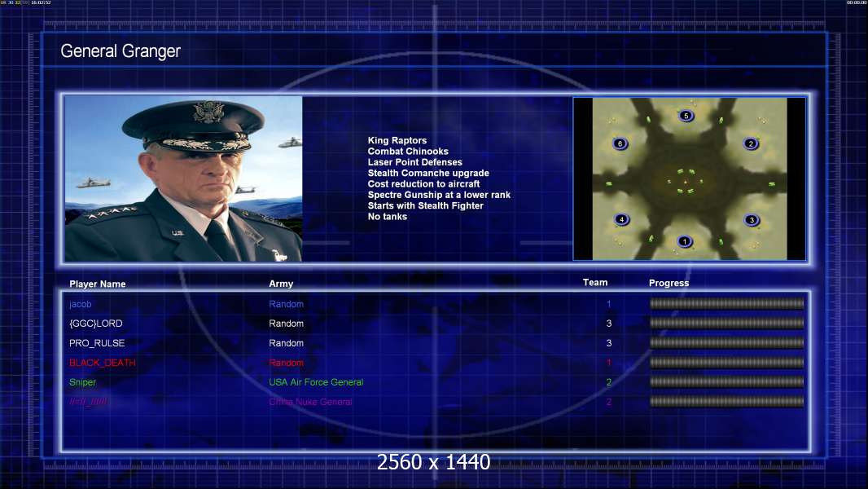Viewport: 868px width, 489px height.
Task: Click the jacob row loading progress bar
Action: 726,303
